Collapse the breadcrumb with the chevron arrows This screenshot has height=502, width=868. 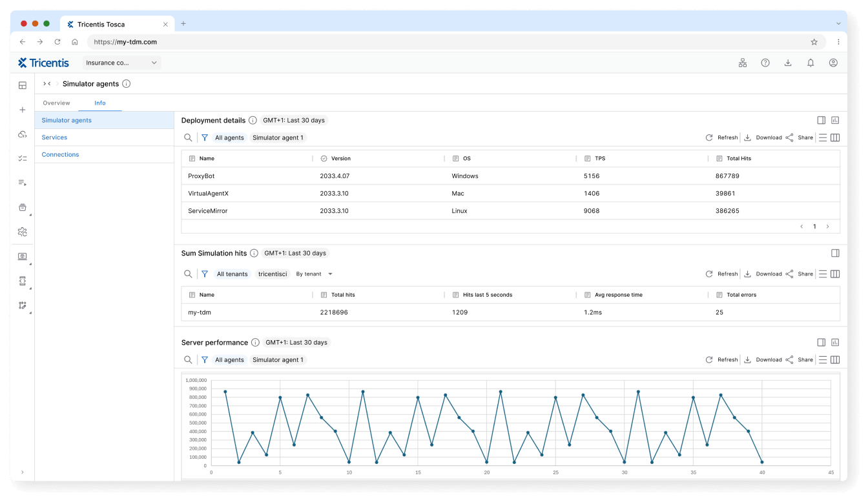click(45, 83)
